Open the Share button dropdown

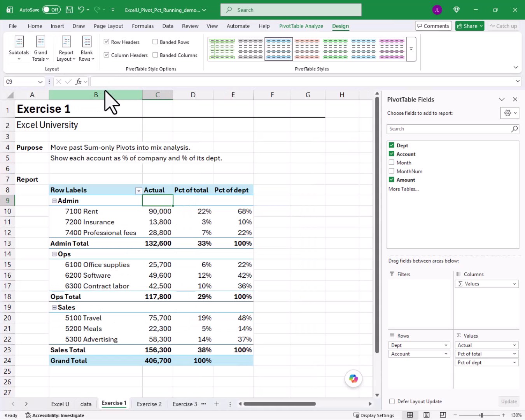click(x=481, y=26)
